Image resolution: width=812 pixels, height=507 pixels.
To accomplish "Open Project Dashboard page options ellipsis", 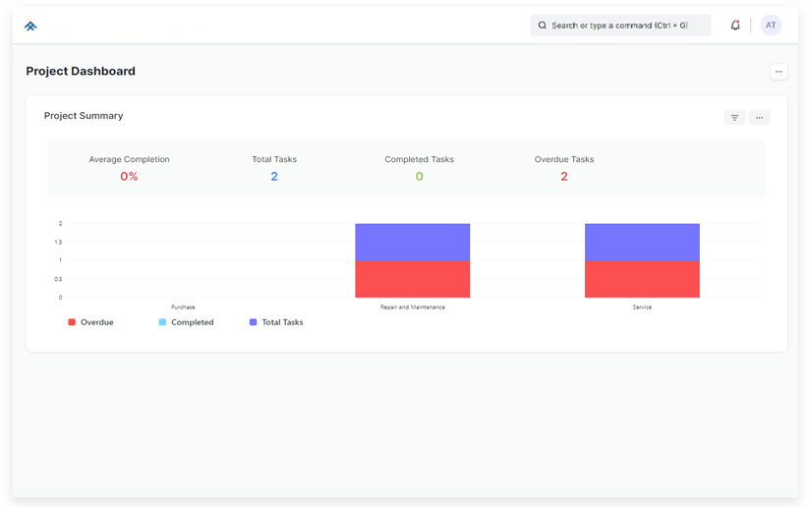I will tap(778, 72).
